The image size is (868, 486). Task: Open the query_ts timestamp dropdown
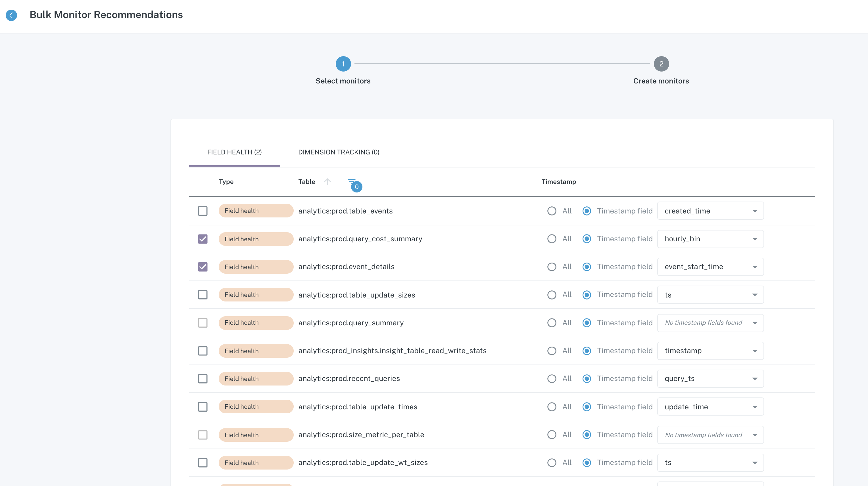(x=710, y=379)
